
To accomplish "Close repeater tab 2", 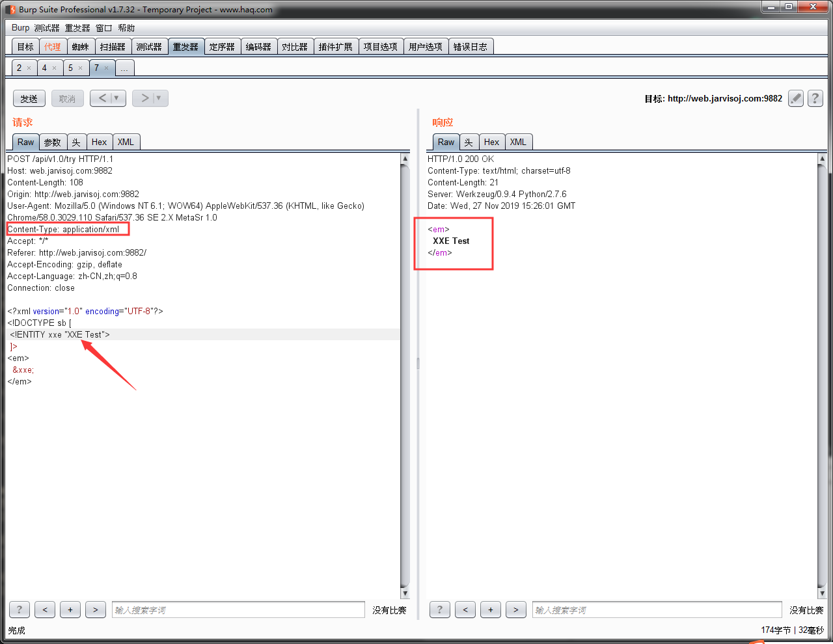I will click(x=29, y=68).
